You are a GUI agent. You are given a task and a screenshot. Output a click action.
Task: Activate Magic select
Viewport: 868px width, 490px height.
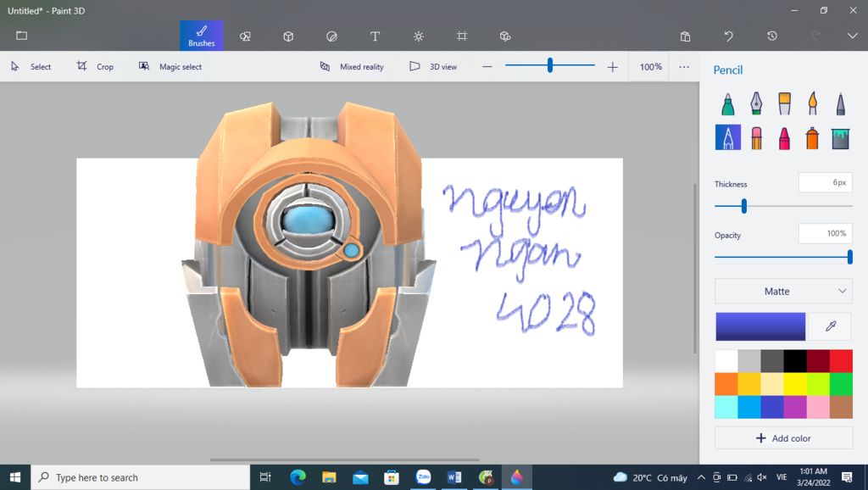pos(170,66)
